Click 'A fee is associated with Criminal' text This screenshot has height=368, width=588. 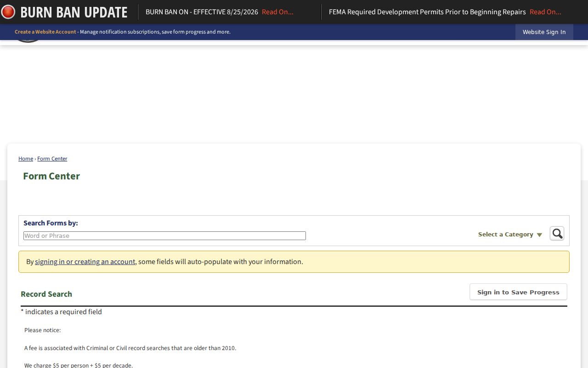pyautogui.click(x=130, y=348)
